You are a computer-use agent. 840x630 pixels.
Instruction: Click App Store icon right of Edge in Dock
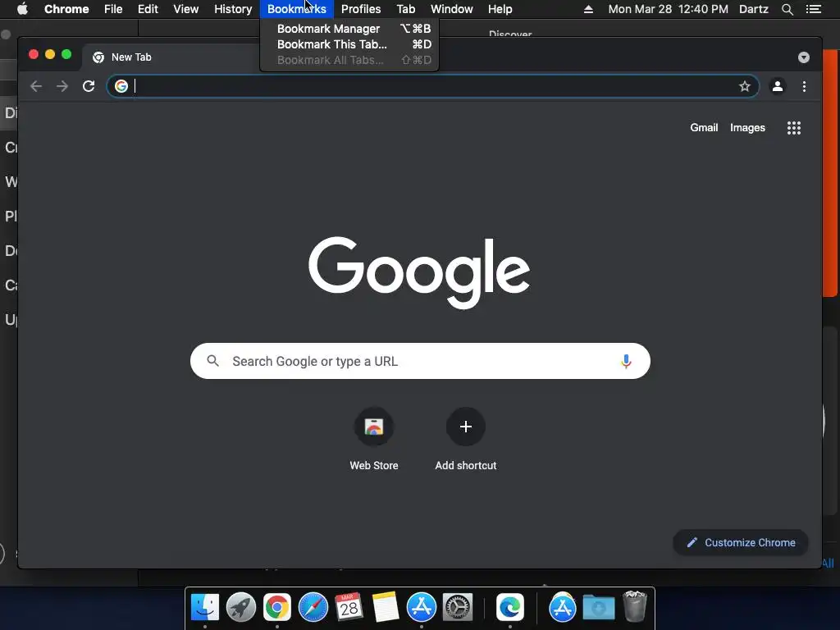click(562, 608)
